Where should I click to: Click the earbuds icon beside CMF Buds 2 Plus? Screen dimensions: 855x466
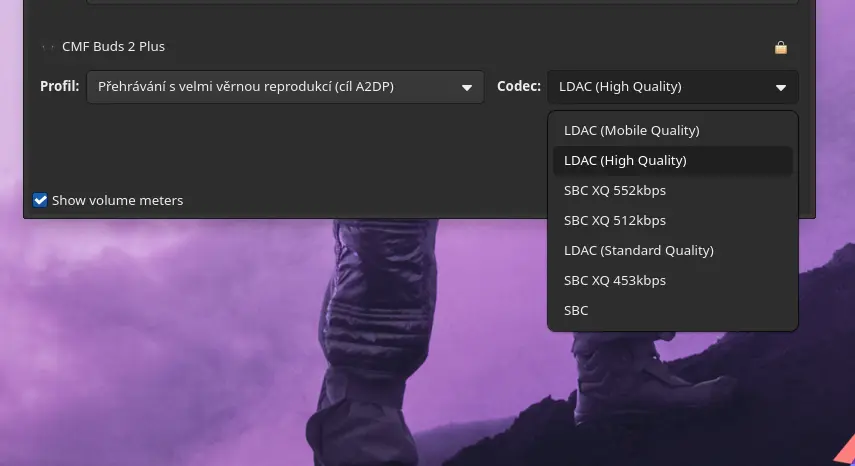(48, 47)
